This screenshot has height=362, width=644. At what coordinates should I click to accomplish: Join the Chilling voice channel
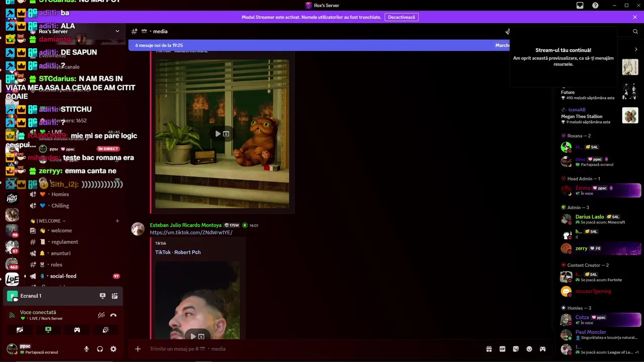coord(74,206)
